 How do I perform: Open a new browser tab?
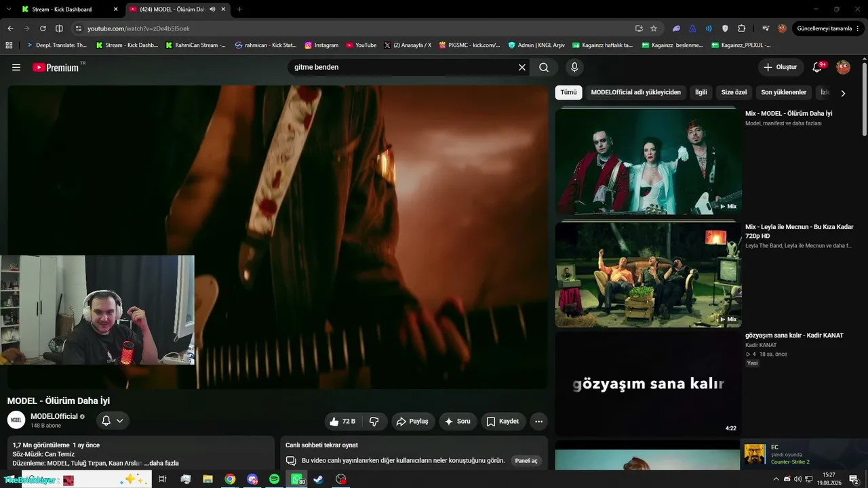click(239, 9)
